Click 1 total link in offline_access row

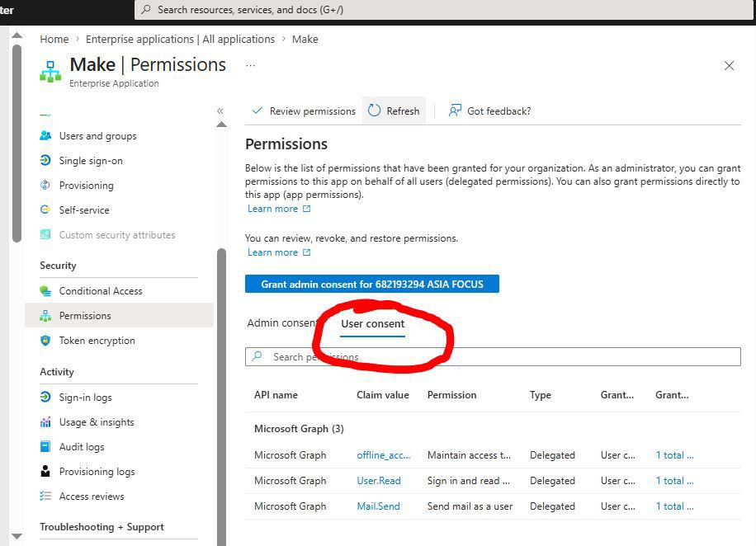coord(674,455)
